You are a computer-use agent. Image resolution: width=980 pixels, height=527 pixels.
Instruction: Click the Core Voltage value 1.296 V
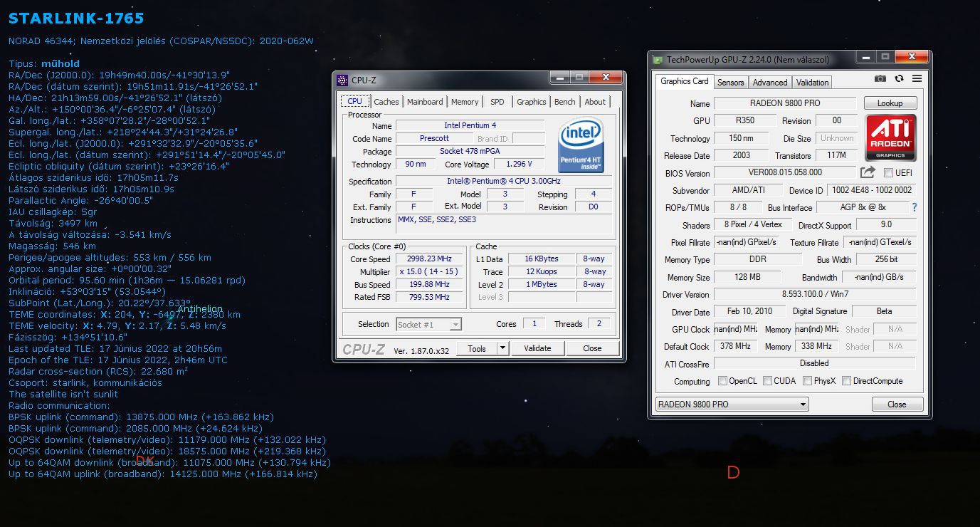[x=520, y=164]
